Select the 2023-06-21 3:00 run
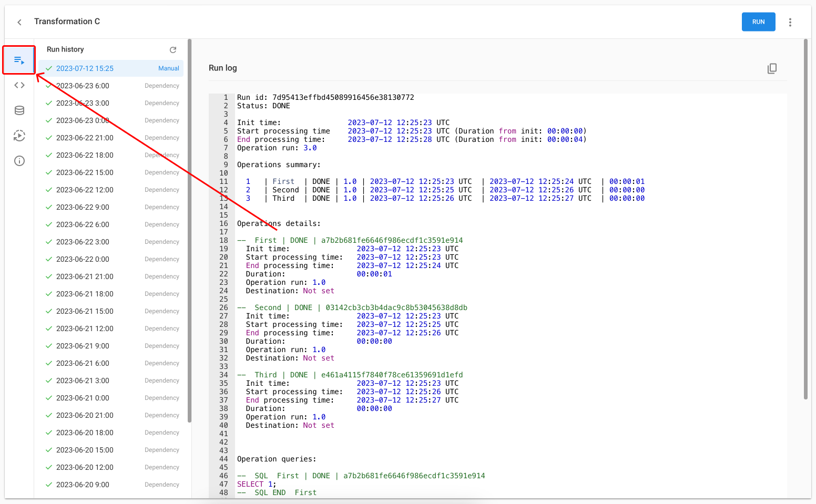Viewport: 816px width, 504px height. [x=111, y=380]
